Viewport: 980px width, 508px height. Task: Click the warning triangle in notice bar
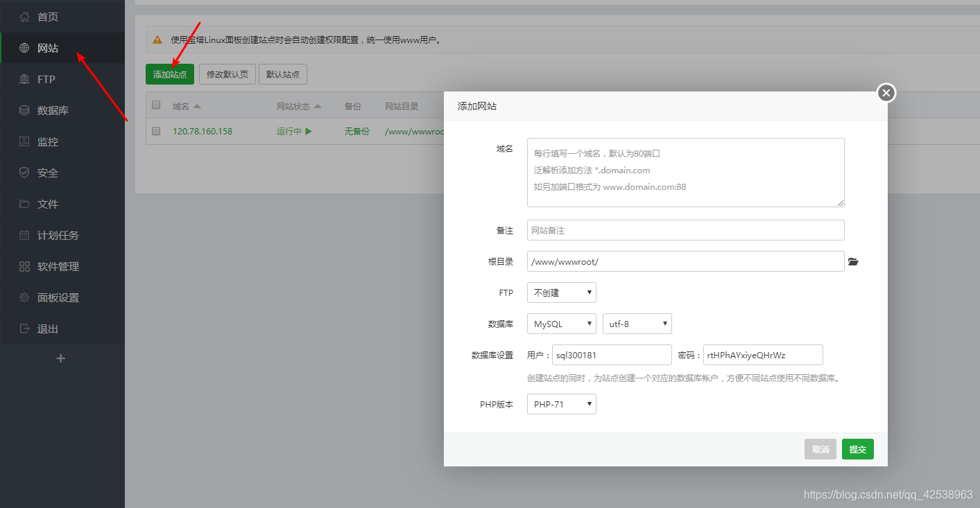(x=157, y=40)
